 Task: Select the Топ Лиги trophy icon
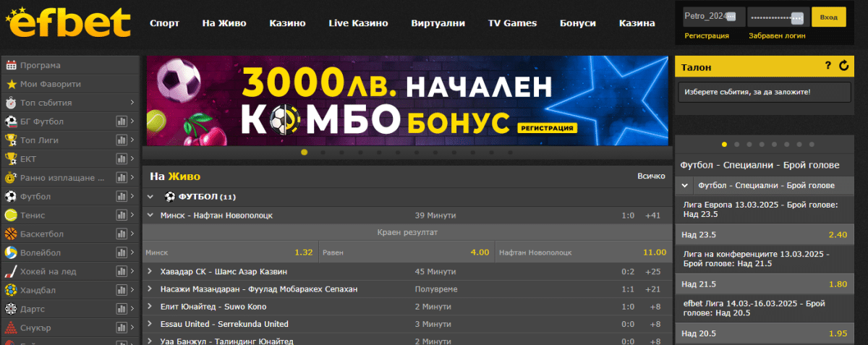pyautogui.click(x=12, y=140)
